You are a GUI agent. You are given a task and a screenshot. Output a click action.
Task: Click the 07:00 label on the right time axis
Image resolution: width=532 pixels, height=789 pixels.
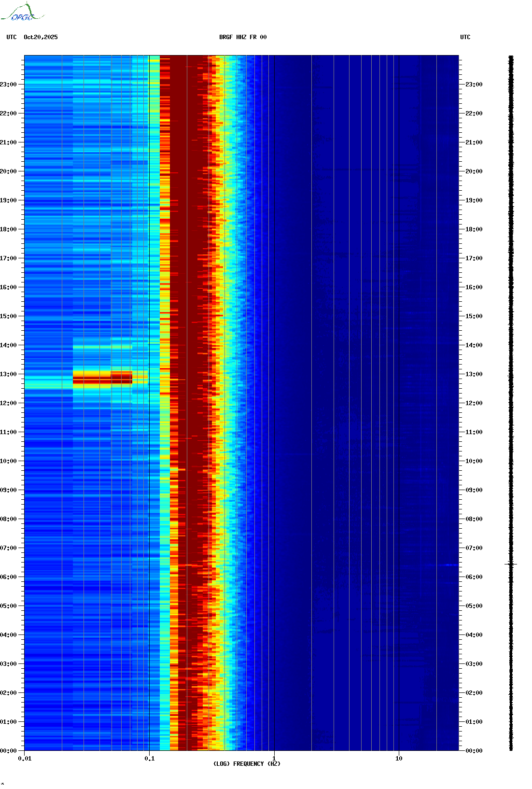[474, 548]
